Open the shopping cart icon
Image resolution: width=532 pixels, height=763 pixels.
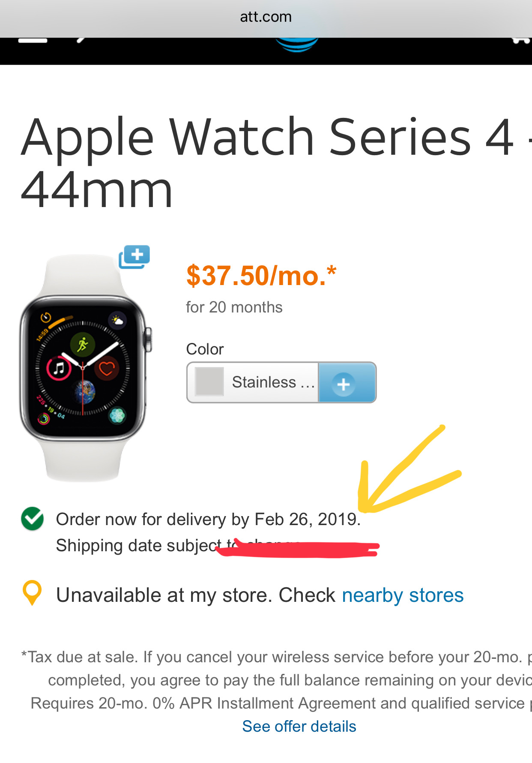tap(520, 41)
